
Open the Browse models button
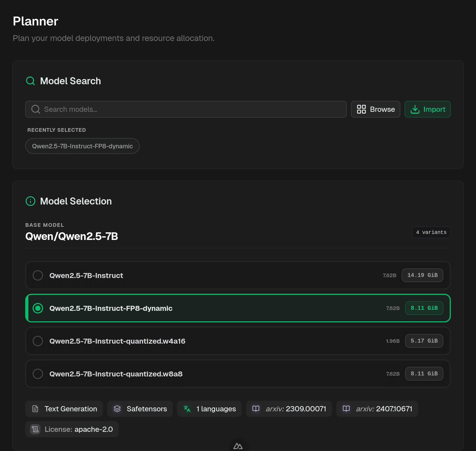click(x=376, y=109)
